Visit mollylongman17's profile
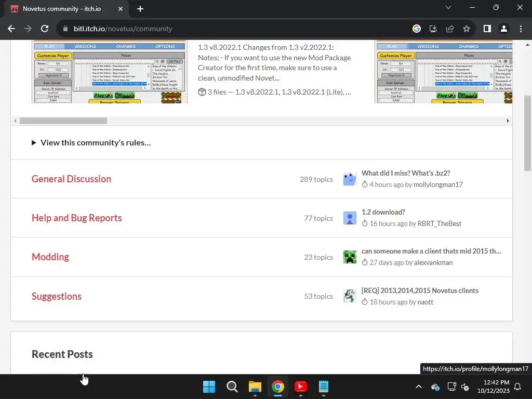The width and height of the screenshot is (532, 399). pos(438,184)
